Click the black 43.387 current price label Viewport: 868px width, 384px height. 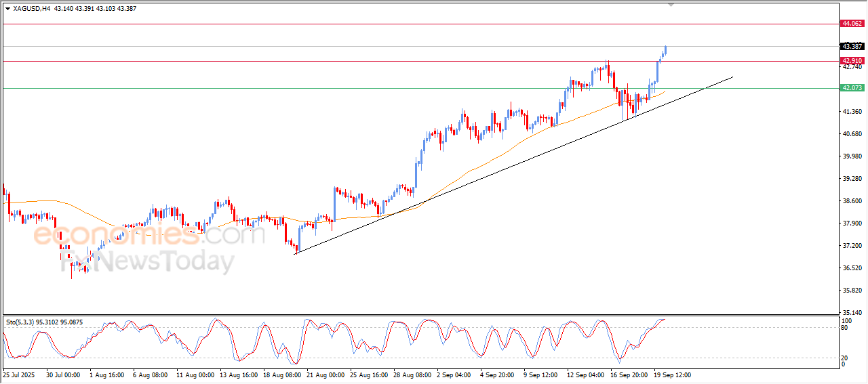852,47
